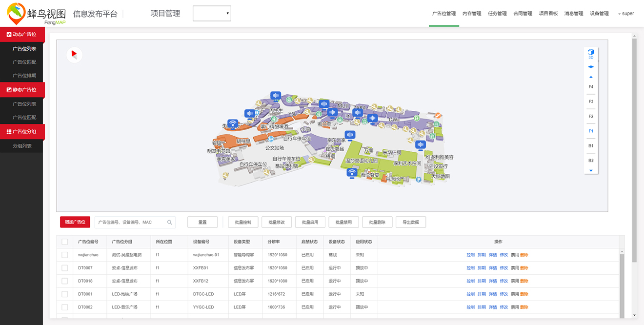The width and height of the screenshot is (644, 325).
Task: Toggle the 3D view cube icon
Action: 591,53
